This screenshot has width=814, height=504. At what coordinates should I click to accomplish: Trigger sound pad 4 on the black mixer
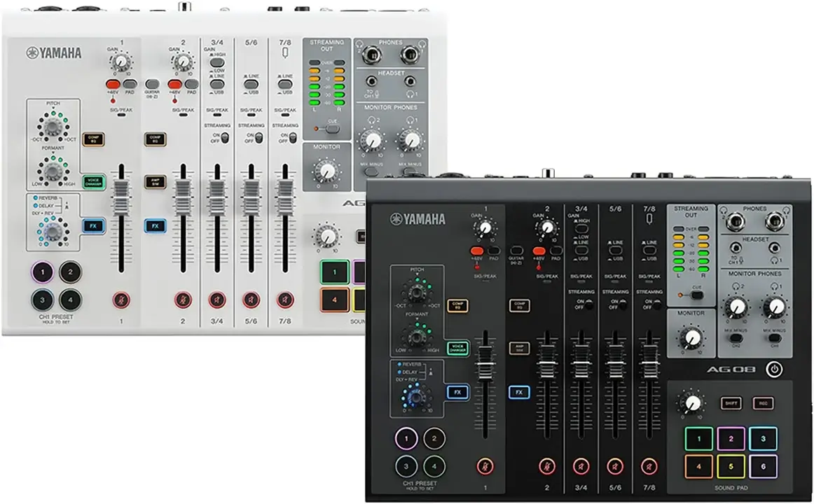[x=698, y=466]
